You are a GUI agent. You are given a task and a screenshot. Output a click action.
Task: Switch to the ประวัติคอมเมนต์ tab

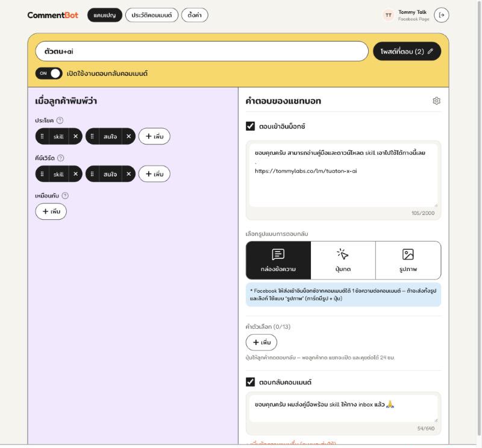tap(152, 15)
